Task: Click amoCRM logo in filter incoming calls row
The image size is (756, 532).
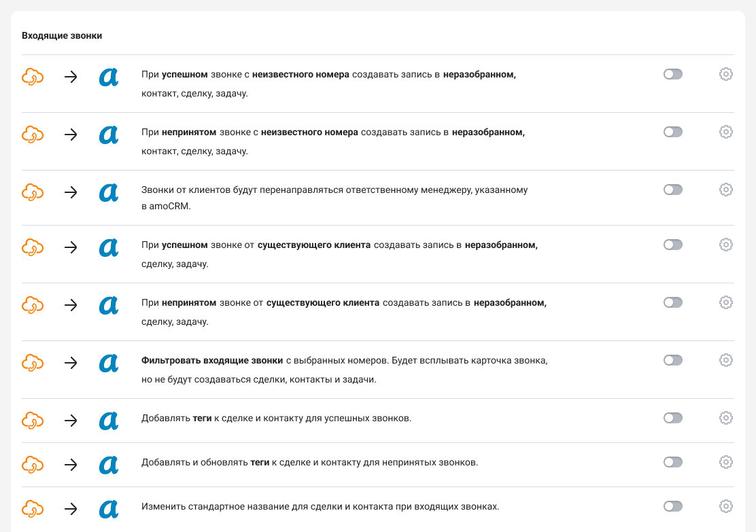Action: [x=109, y=363]
